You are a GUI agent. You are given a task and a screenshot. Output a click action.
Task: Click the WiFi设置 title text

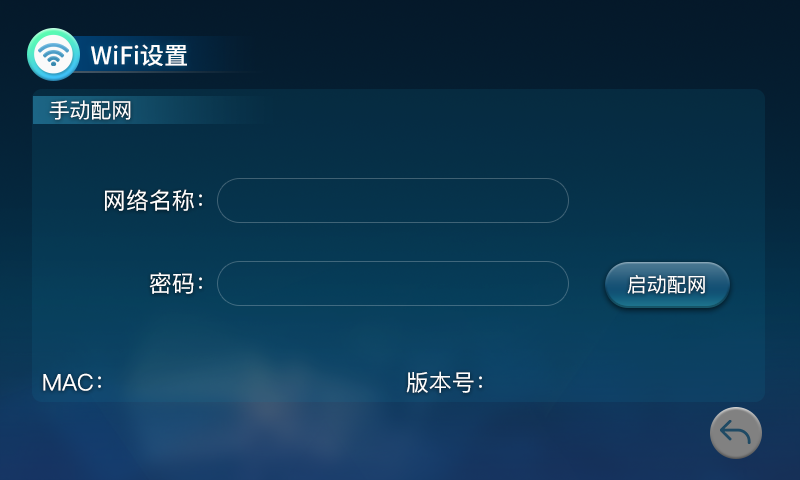139,55
